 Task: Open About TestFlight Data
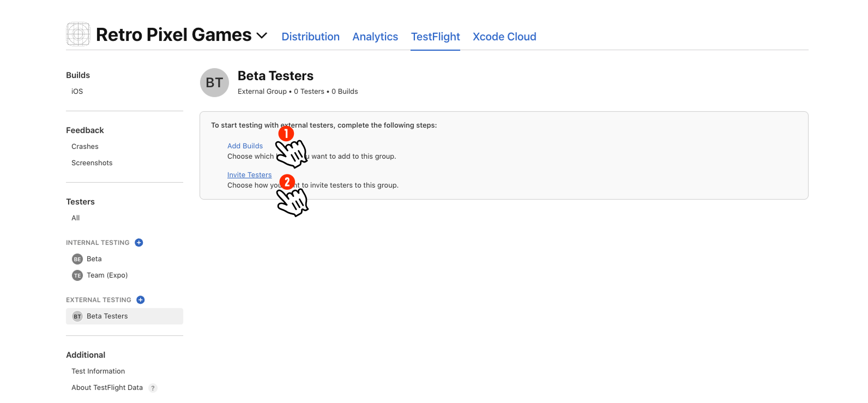coord(107,388)
